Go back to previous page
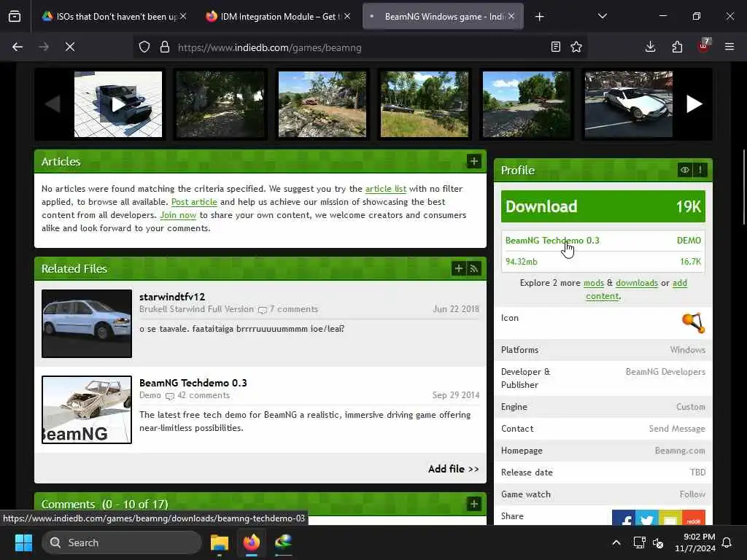 (x=18, y=47)
